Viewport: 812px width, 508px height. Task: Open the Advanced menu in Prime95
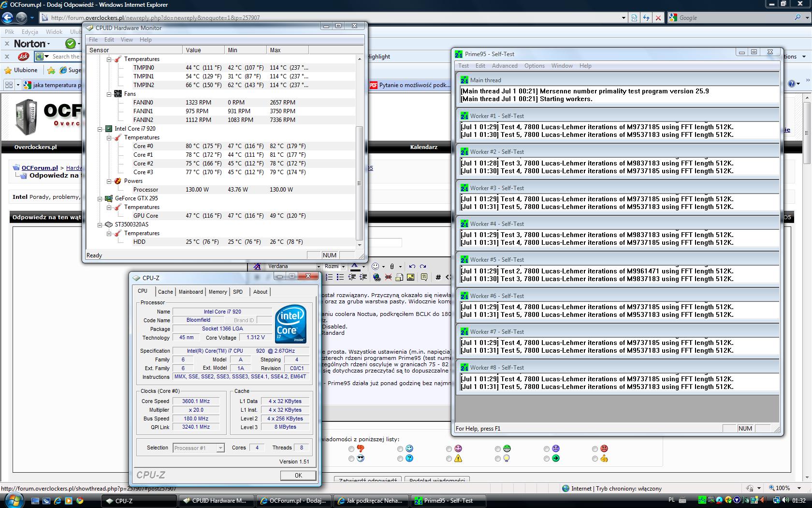(x=505, y=66)
